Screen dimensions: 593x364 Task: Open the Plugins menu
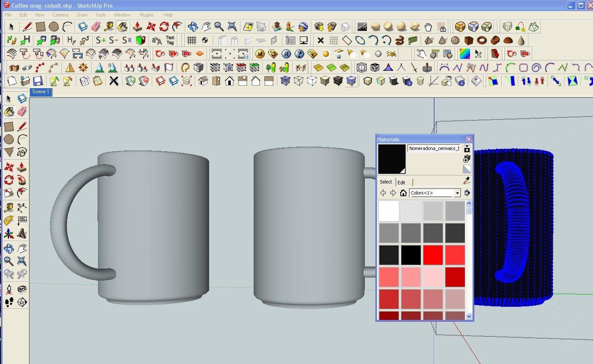point(146,15)
